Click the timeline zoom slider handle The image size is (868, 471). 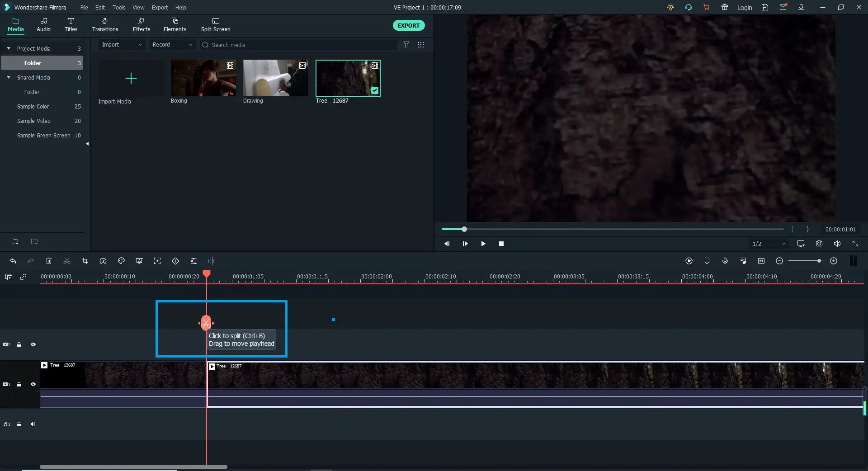click(819, 261)
